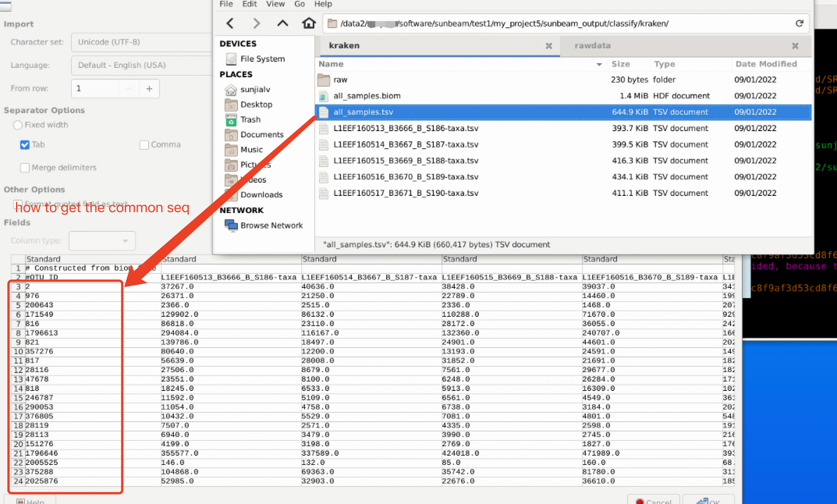Enable the Comma separator checkbox

coord(144,145)
